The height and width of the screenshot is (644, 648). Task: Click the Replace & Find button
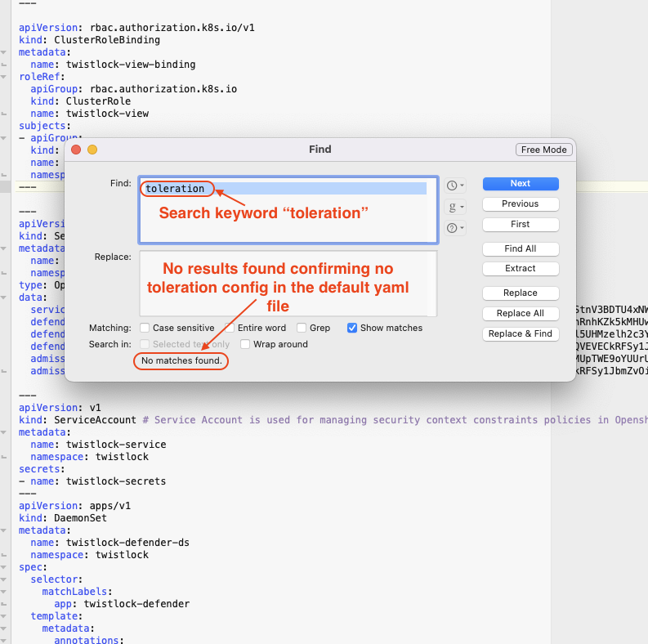click(x=521, y=334)
